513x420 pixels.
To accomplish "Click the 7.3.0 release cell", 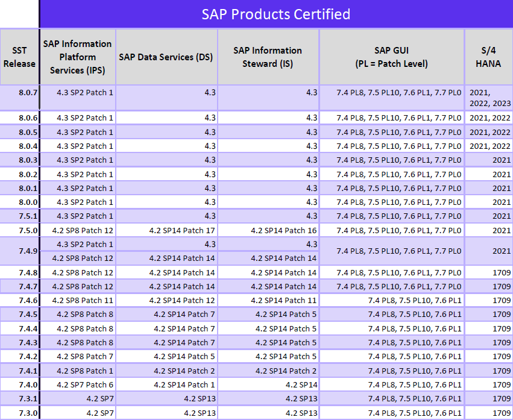I will (19, 413).
